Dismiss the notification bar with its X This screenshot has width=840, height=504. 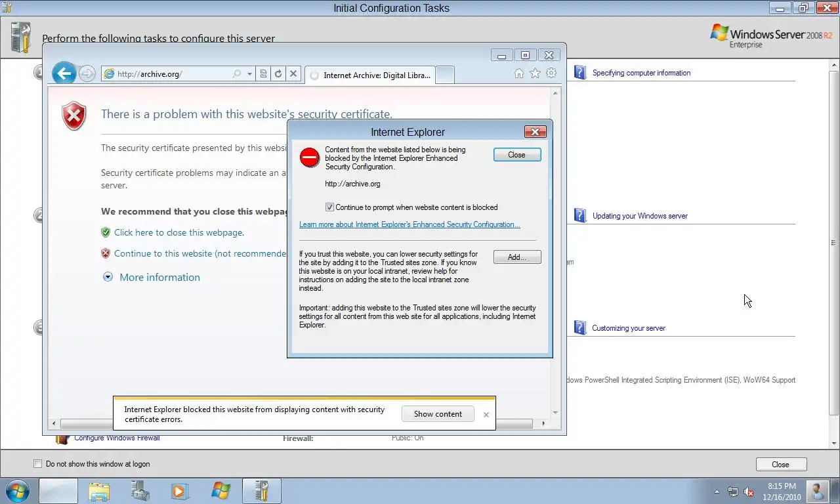pos(486,414)
